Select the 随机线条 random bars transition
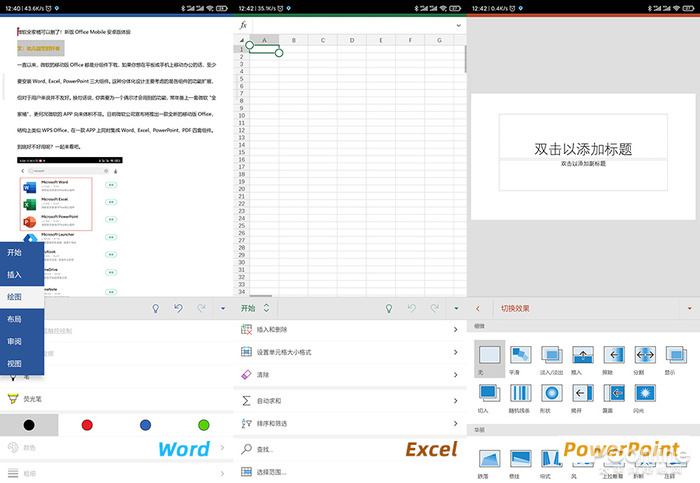This screenshot has height=483, width=700. tap(521, 398)
